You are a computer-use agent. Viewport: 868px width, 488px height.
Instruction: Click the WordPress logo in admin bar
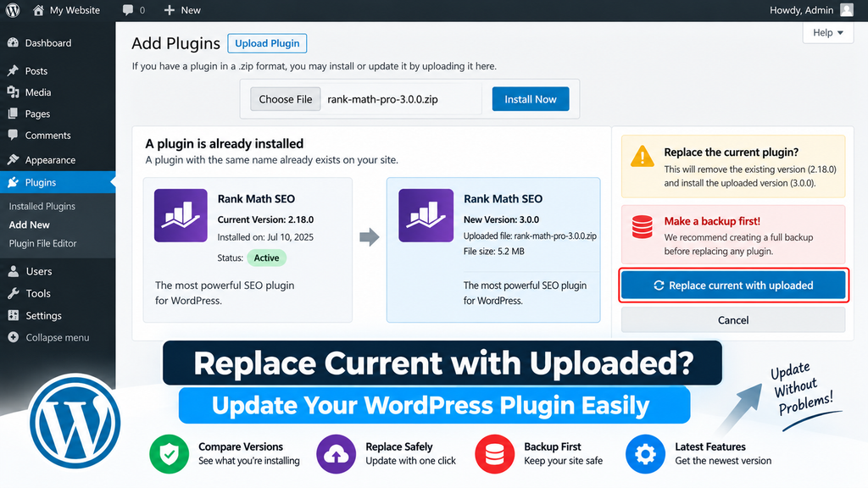[x=12, y=10]
